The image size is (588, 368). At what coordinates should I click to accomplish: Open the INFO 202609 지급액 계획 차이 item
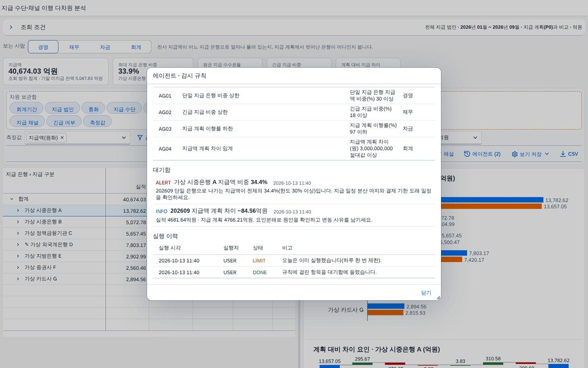pos(294,215)
